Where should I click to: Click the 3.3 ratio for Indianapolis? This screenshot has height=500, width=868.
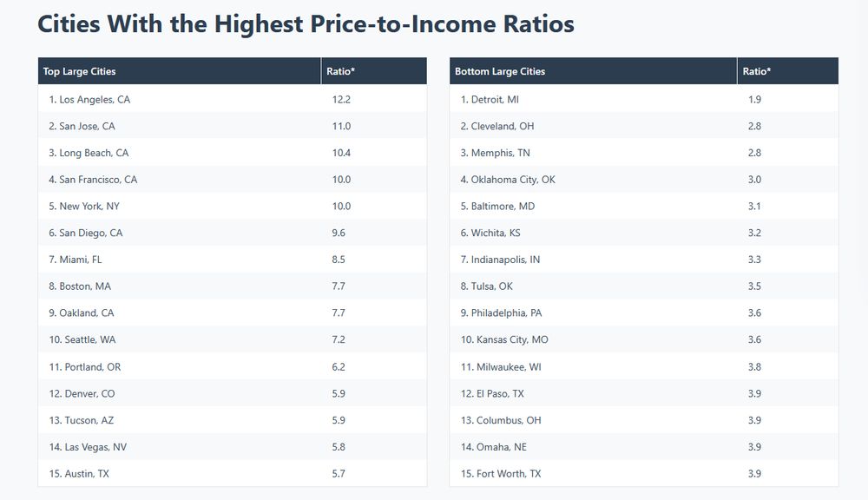754,260
